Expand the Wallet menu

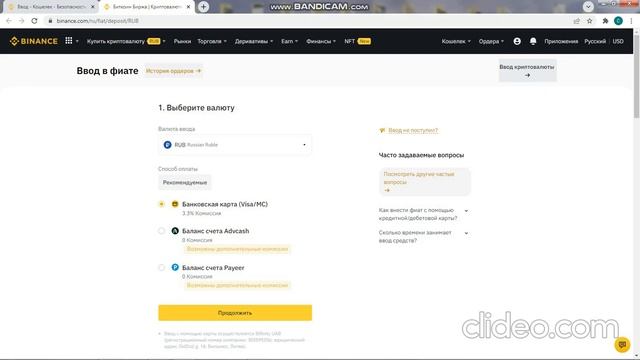click(456, 41)
